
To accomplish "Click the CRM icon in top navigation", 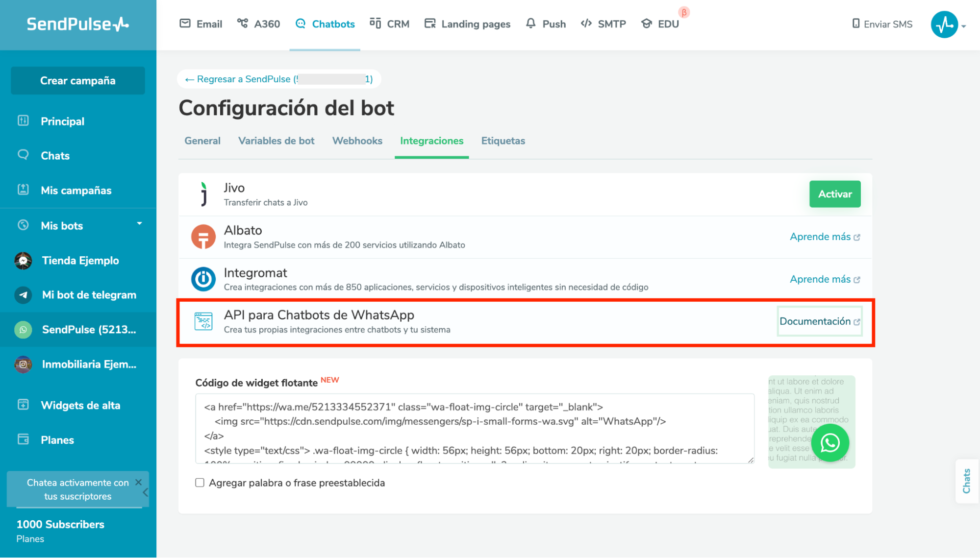I will pos(375,24).
